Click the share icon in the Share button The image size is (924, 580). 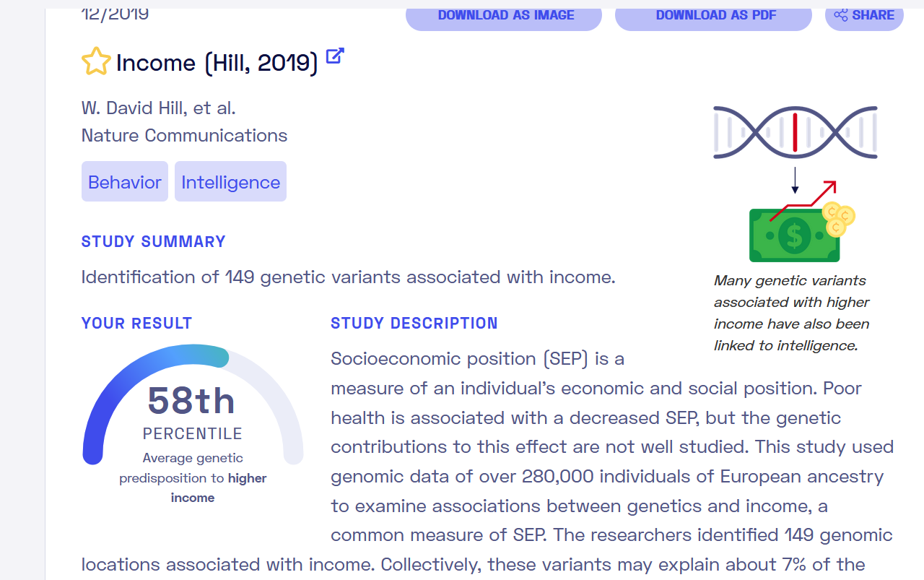tap(841, 15)
